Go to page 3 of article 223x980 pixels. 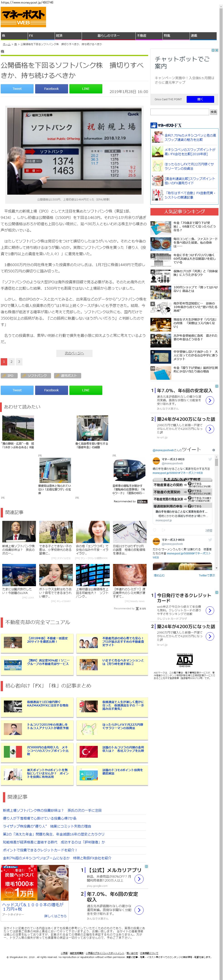19,361
